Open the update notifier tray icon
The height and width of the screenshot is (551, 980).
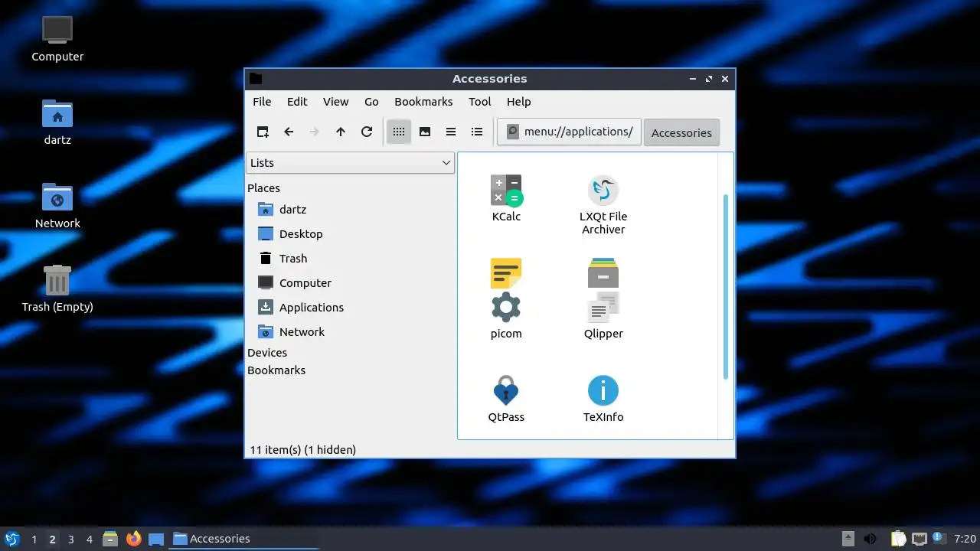[939, 539]
